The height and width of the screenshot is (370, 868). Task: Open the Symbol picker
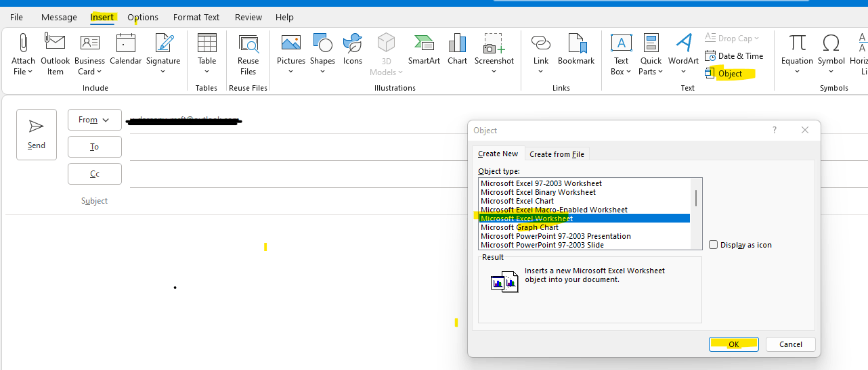[x=831, y=54]
